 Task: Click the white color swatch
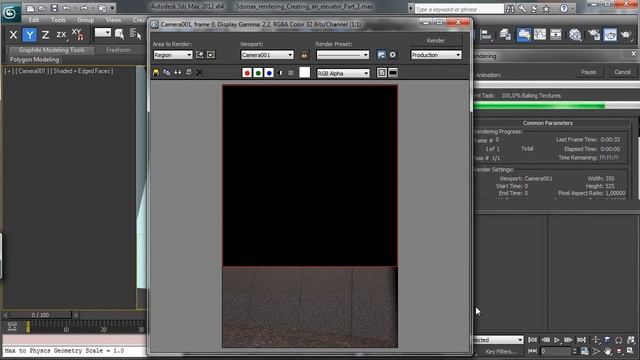(x=304, y=73)
